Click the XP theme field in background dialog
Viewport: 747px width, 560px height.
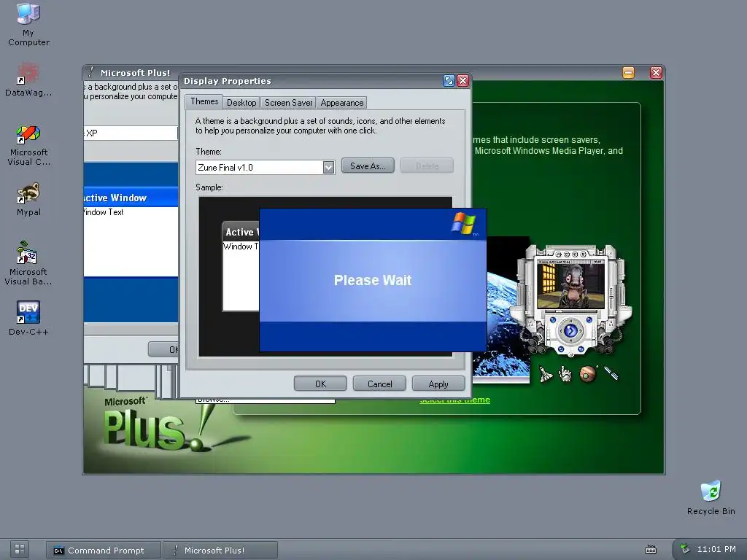click(131, 133)
